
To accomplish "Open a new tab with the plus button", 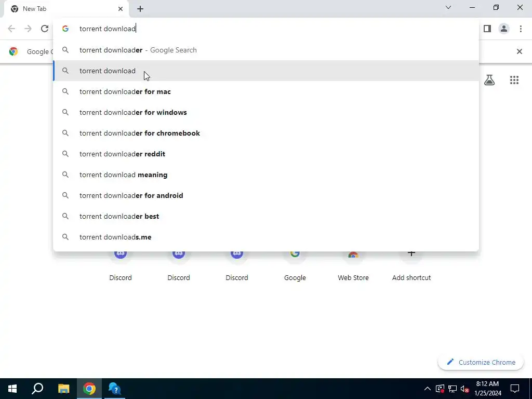I will coord(140,9).
